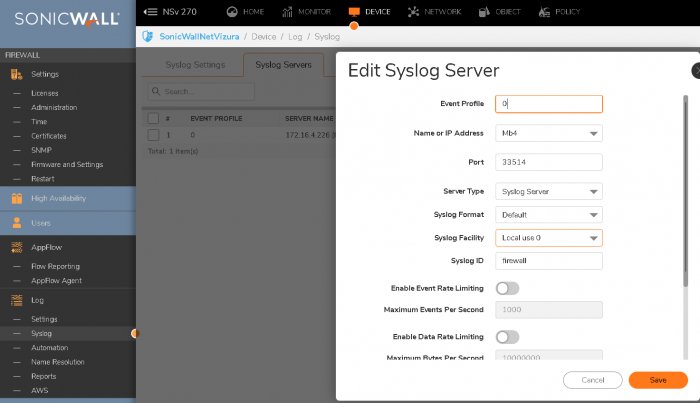Click the shield icon beside SonicWallNetVizura

[x=148, y=36]
